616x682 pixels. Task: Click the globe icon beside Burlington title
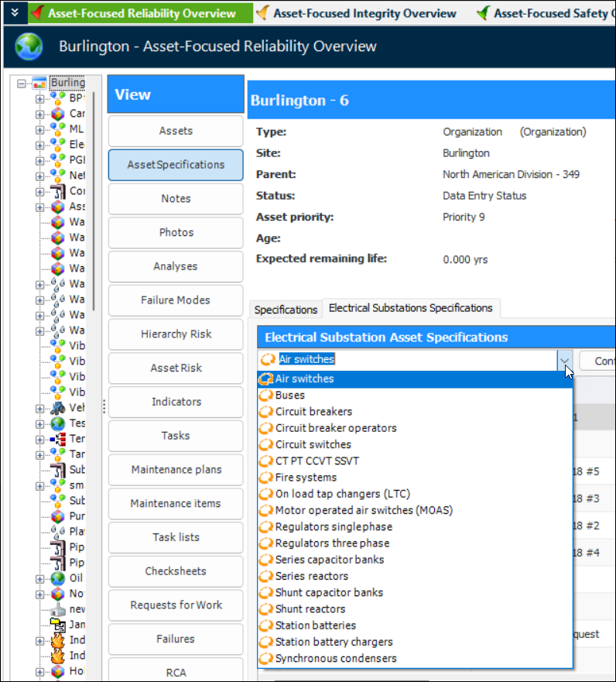point(29,46)
